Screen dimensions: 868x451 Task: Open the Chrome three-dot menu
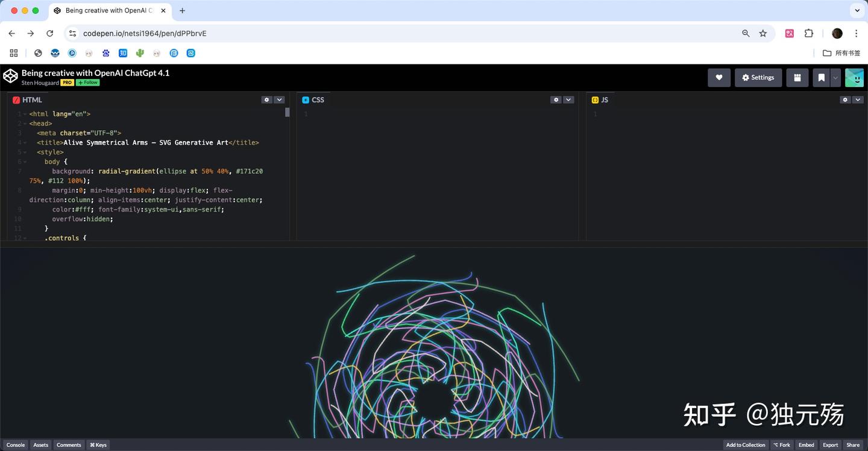(x=856, y=34)
